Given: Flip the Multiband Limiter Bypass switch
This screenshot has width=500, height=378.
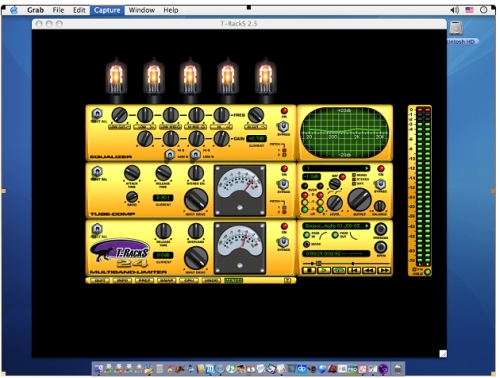Looking at the screenshot, I should click(x=283, y=242).
